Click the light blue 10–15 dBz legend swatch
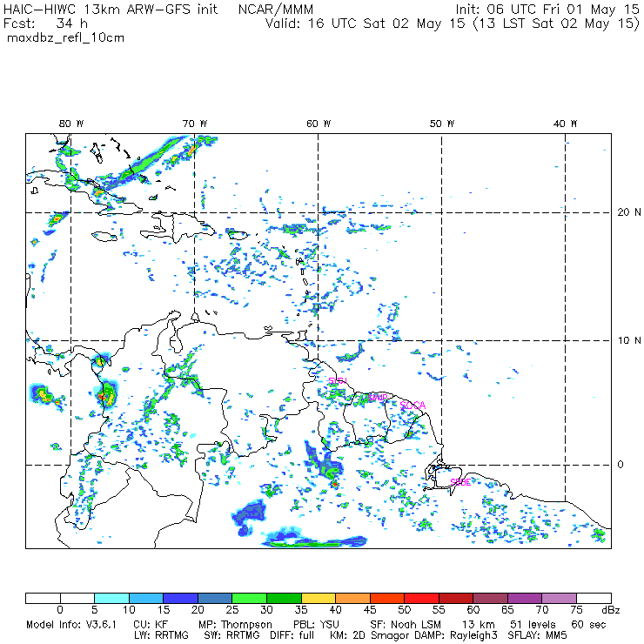 146,598
